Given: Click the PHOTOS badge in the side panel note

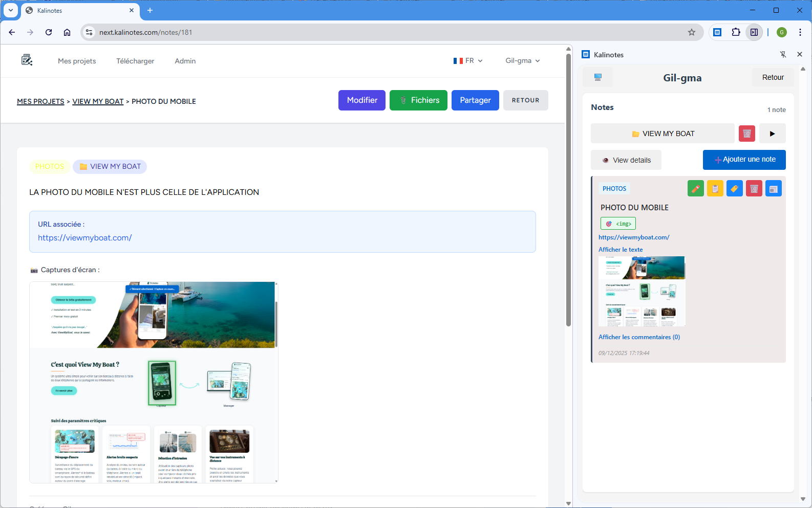Looking at the screenshot, I should (x=614, y=189).
